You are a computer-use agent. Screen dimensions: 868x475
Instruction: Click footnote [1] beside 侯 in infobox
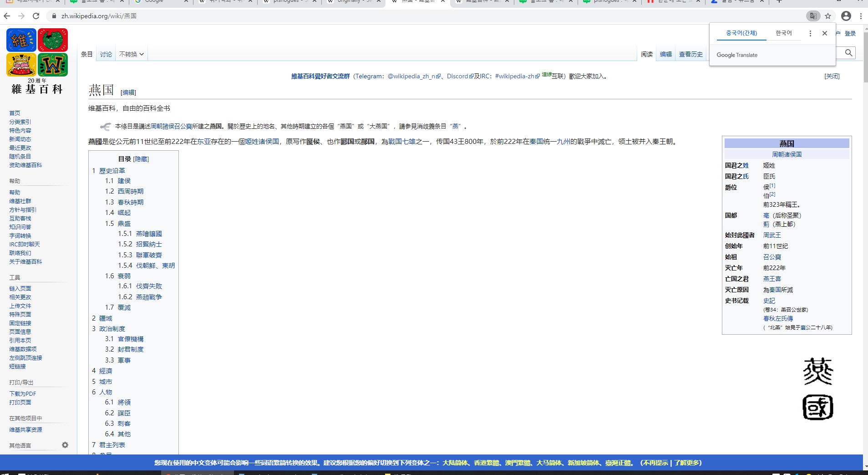point(772,185)
